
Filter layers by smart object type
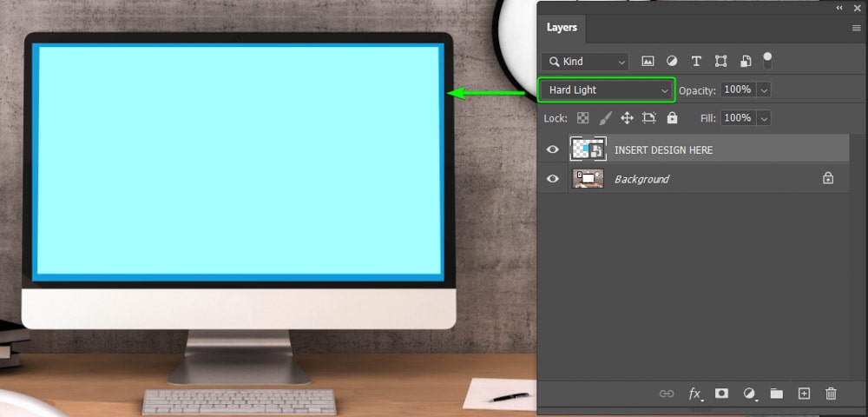click(746, 62)
